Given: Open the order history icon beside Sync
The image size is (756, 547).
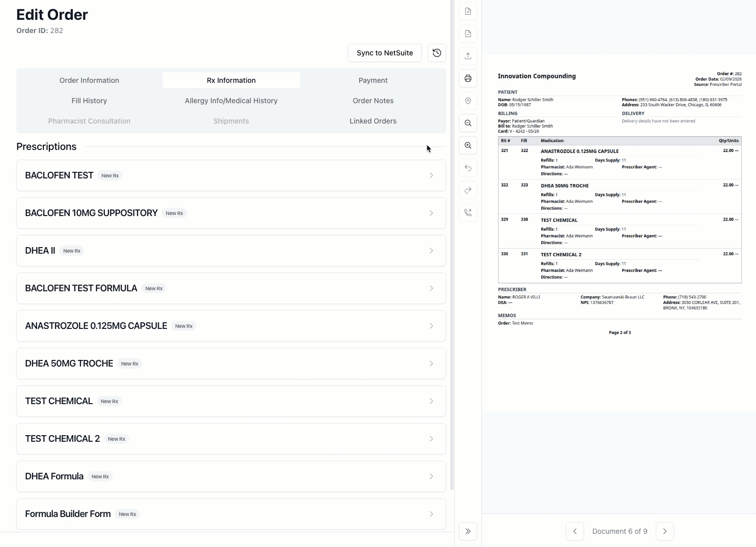Looking at the screenshot, I should 437,52.
